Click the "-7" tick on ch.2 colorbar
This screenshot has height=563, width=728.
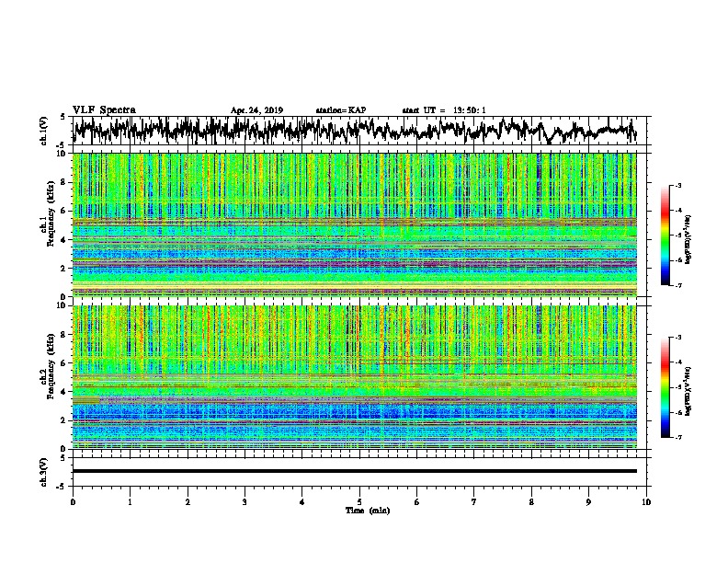[x=678, y=437]
